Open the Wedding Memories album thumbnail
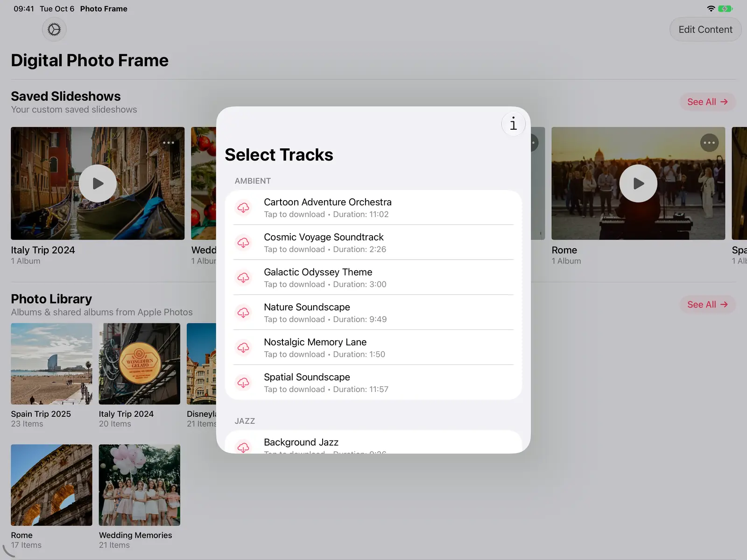The height and width of the screenshot is (560, 747). tap(140, 485)
